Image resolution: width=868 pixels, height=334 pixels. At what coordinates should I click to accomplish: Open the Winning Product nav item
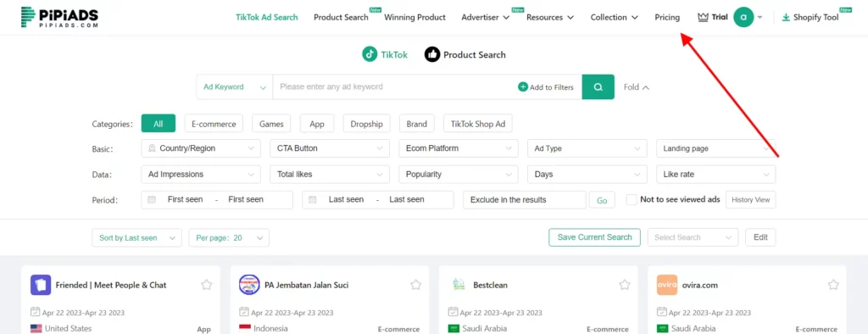click(415, 17)
